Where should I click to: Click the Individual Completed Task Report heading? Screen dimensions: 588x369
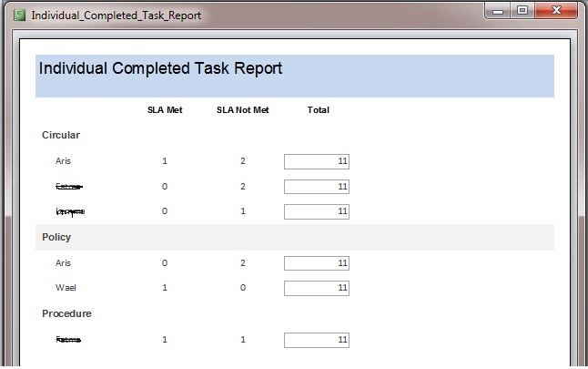(160, 68)
